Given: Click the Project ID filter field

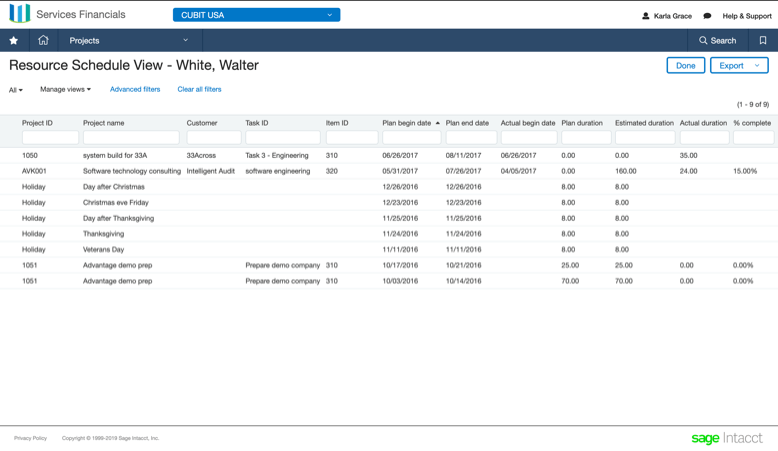Looking at the screenshot, I should (x=50, y=137).
